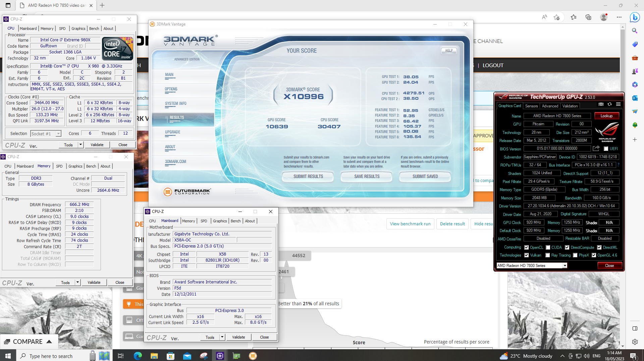Open the Socket #1 selection dropdown in CPU-Z
This screenshot has height=361, width=644.
pos(46,134)
